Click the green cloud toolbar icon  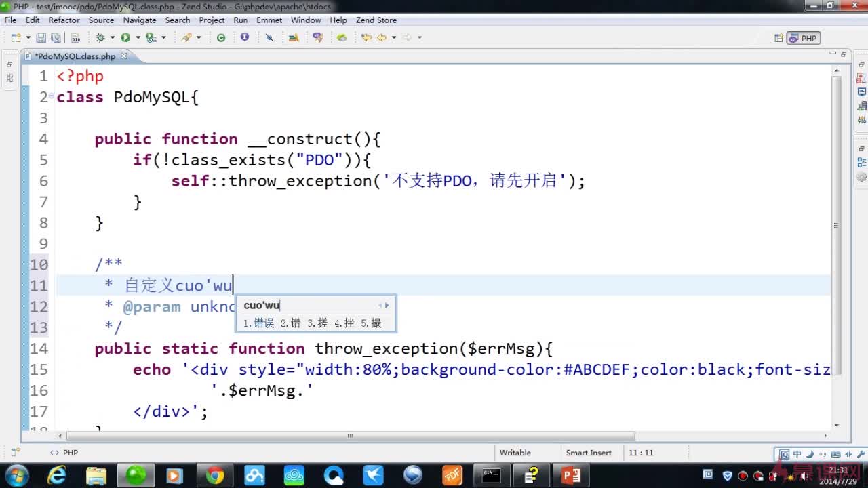tap(342, 38)
